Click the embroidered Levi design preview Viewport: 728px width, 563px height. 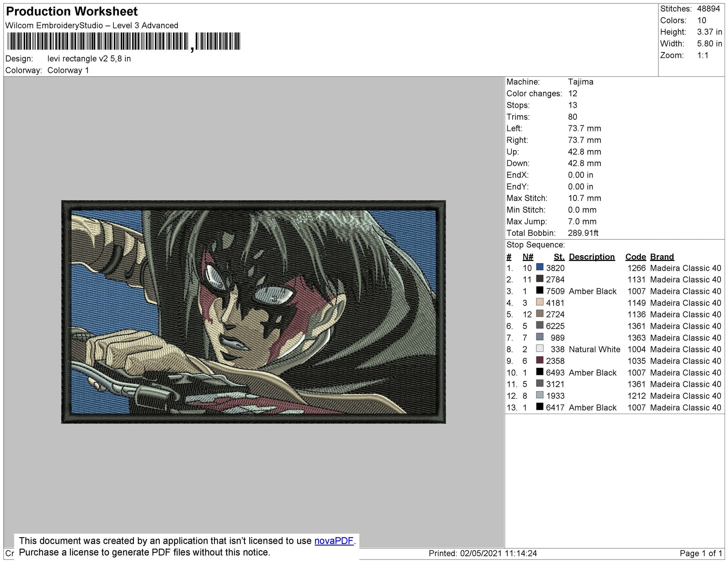pyautogui.click(x=254, y=312)
